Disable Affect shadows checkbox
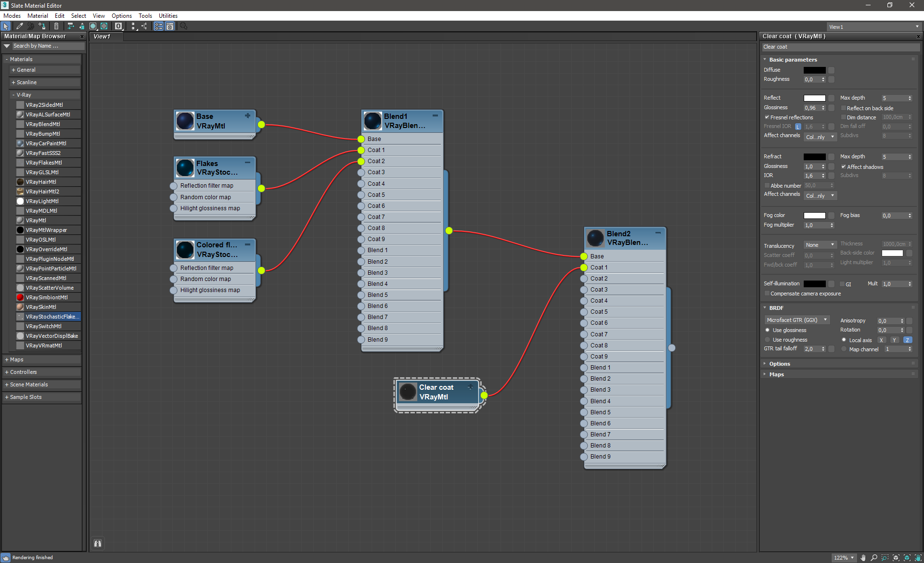Viewport: 924px width, 563px height. coord(844,167)
